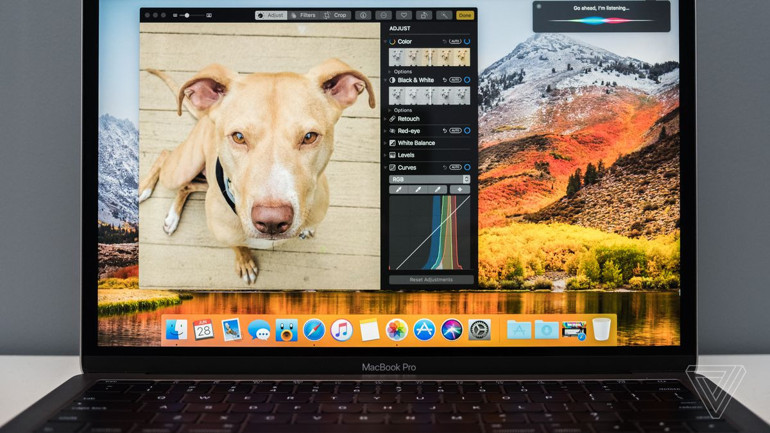
Task: Open App Store from the Dock
Action: click(x=424, y=329)
